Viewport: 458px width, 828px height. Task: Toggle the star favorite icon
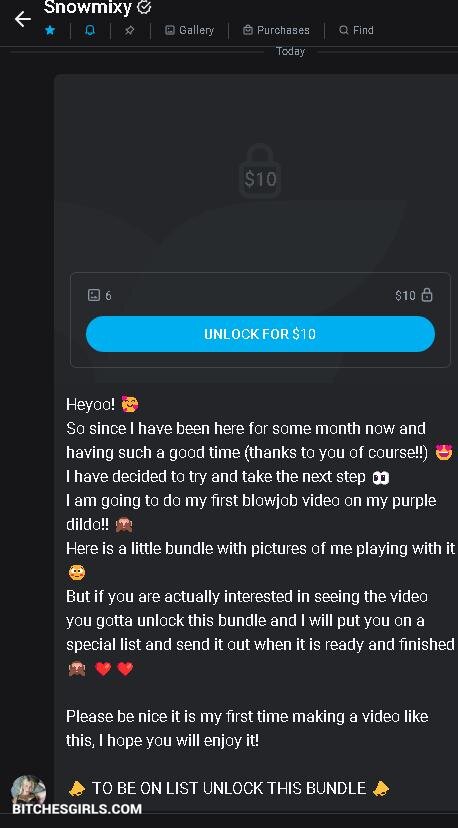(x=50, y=30)
